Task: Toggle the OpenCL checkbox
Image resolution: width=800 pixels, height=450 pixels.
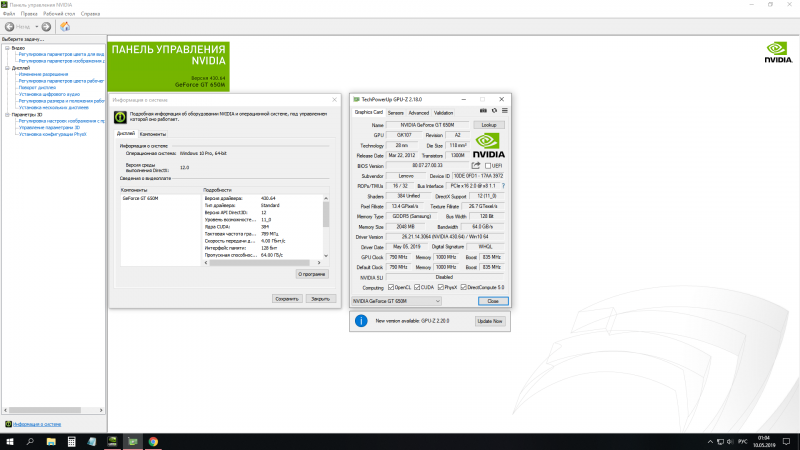Action: [x=392, y=287]
